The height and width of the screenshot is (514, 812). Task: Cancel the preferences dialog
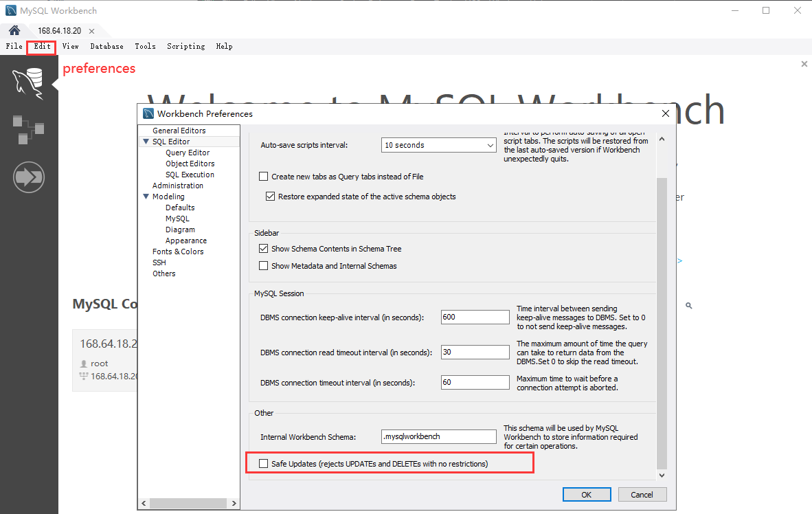[642, 495]
